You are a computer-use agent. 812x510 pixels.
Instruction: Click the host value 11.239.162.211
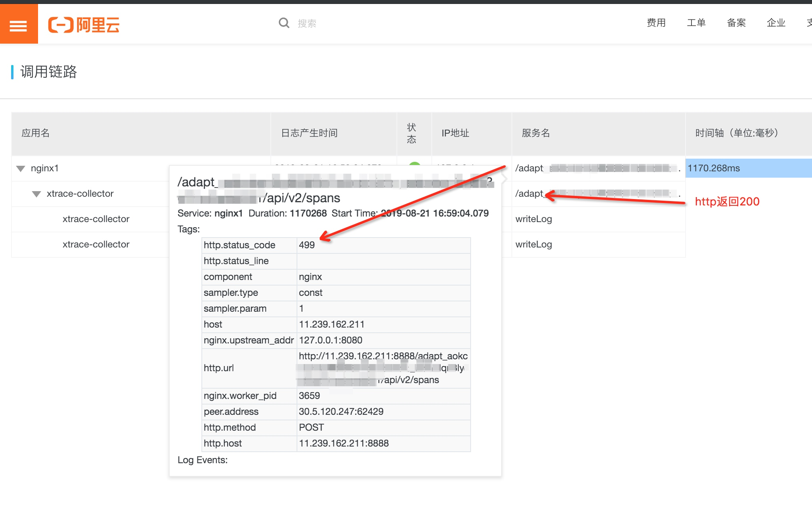[331, 324]
